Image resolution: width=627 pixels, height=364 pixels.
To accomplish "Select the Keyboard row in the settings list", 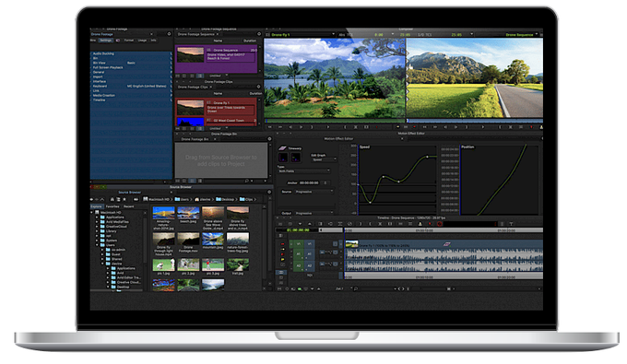I will 131,86.
